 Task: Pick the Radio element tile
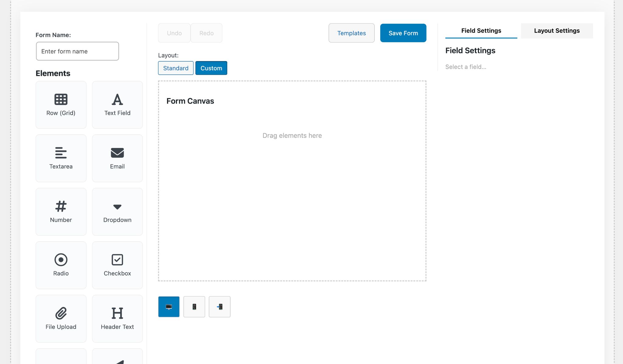point(61,265)
